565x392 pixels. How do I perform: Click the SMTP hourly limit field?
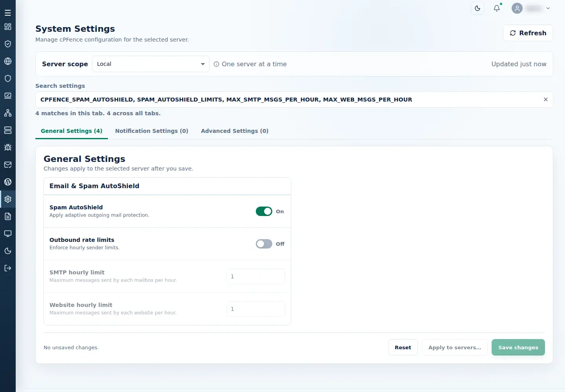pyautogui.click(x=256, y=276)
